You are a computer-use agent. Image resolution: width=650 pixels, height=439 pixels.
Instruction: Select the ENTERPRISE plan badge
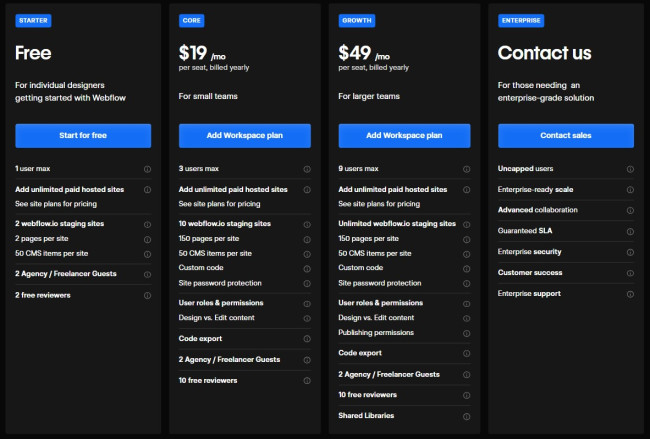[x=523, y=20]
